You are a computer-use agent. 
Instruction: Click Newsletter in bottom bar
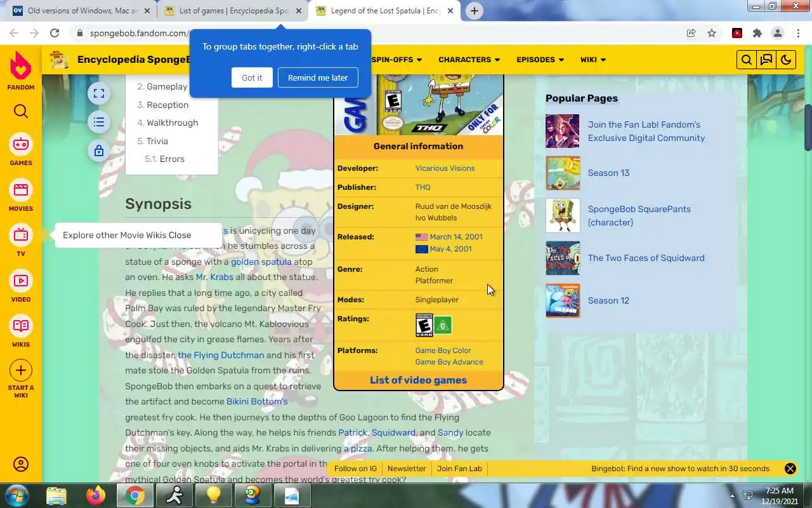407,469
